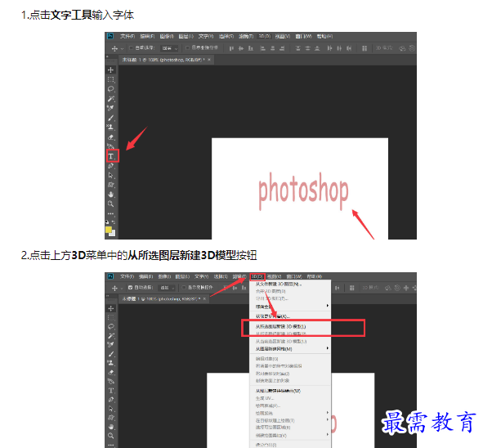This screenshot has width=483, height=448.
Task: Select the Magic Wand tool in the second screenshot
Action: (111, 336)
